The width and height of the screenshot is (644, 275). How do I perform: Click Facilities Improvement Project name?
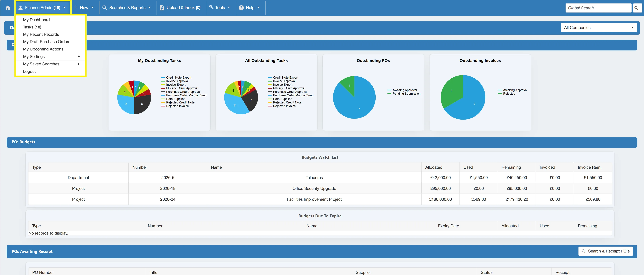(314, 199)
